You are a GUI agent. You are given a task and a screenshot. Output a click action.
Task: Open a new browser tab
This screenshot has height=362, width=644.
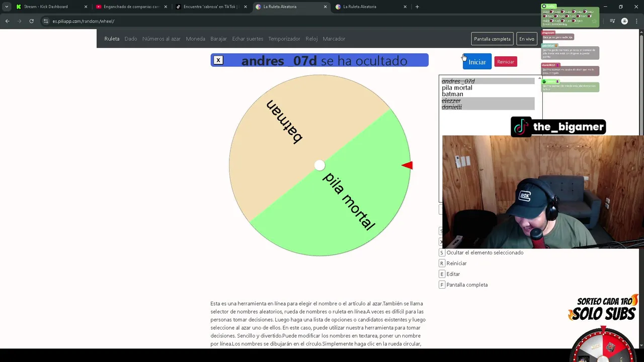[x=417, y=7]
